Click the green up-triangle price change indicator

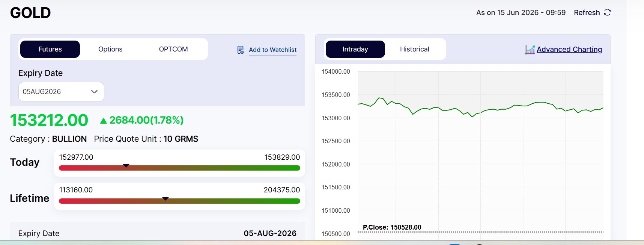104,121
